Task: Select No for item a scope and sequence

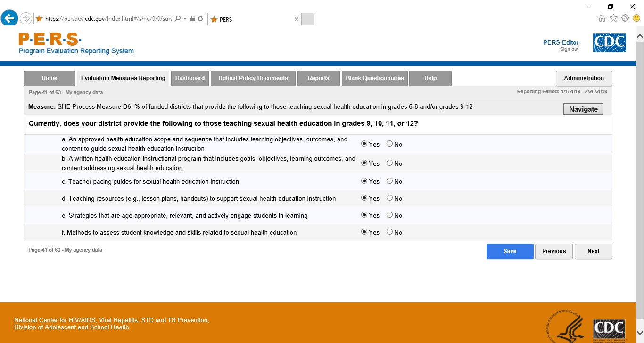Action: coord(389,144)
